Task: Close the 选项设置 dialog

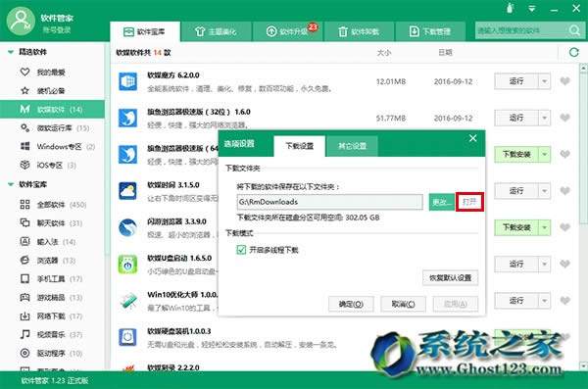Action: pos(473,138)
